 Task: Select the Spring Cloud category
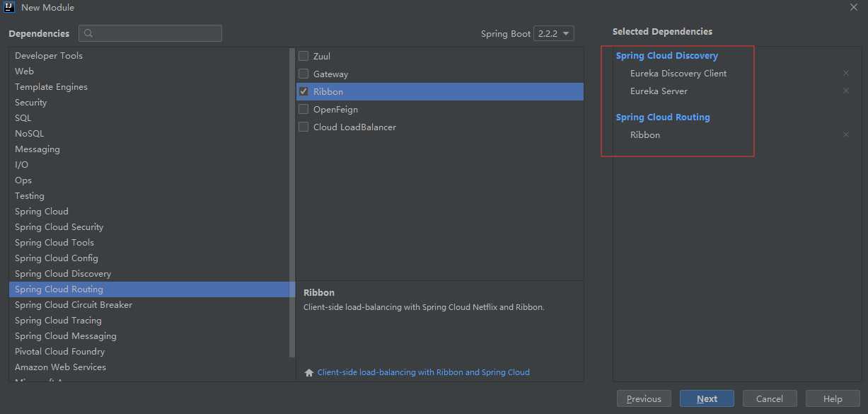pos(149,211)
